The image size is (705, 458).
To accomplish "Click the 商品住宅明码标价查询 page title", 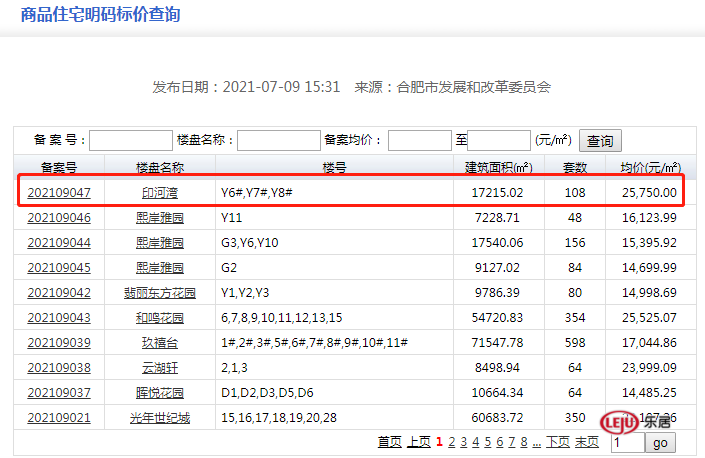I will 100,14.
